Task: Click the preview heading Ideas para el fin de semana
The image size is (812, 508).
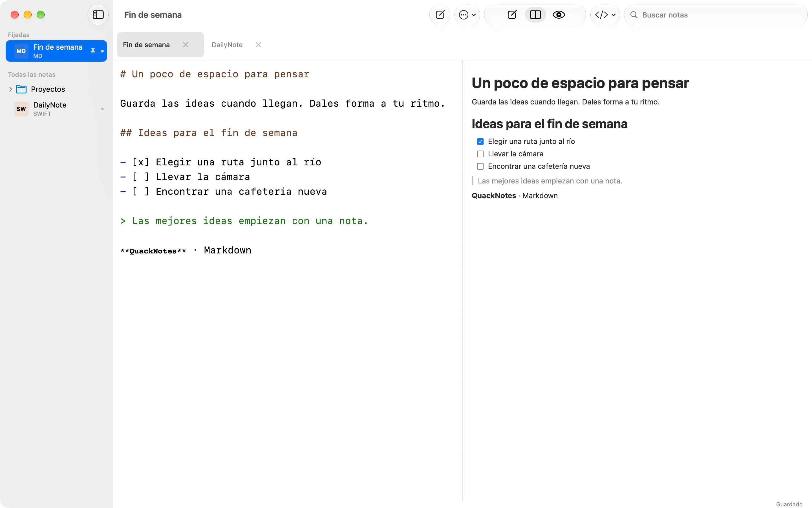Action: [549, 124]
